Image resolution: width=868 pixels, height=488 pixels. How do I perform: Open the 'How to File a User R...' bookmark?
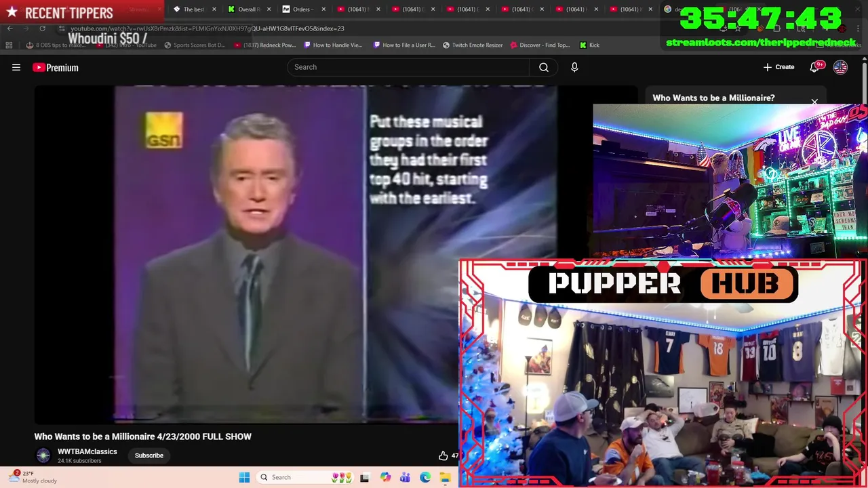point(404,45)
